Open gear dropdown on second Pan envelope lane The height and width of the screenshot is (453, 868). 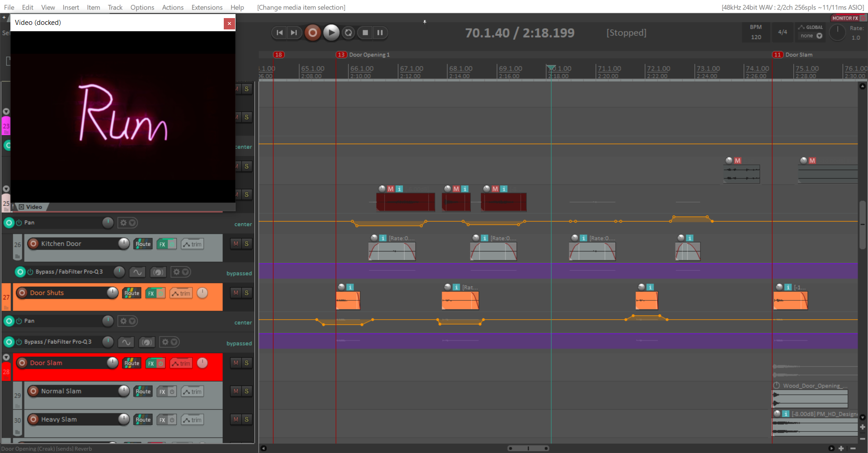pos(127,321)
